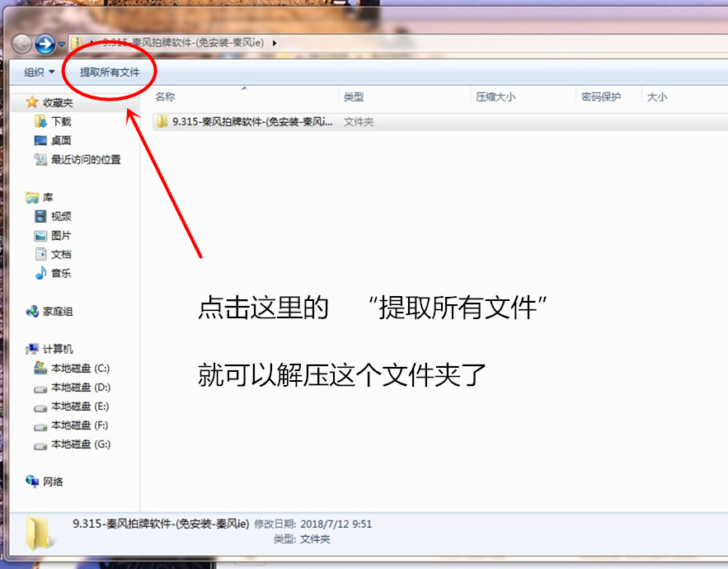The width and height of the screenshot is (728, 569).
Task: Select 家庭组 in navigation pane
Action: 57,311
